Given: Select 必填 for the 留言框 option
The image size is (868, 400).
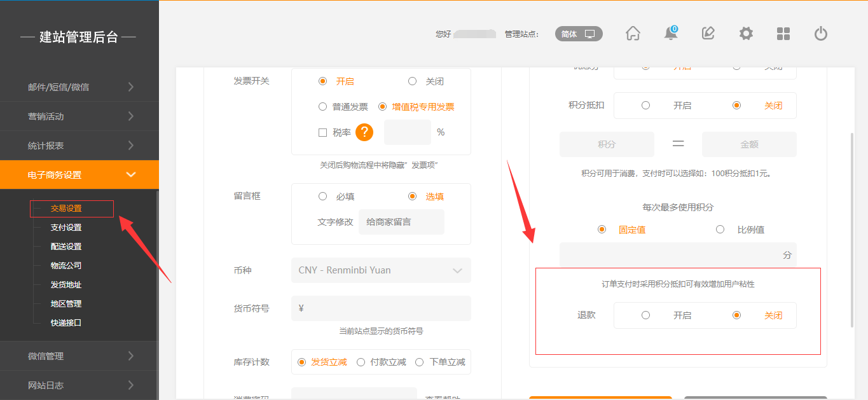Looking at the screenshot, I should 322,197.
